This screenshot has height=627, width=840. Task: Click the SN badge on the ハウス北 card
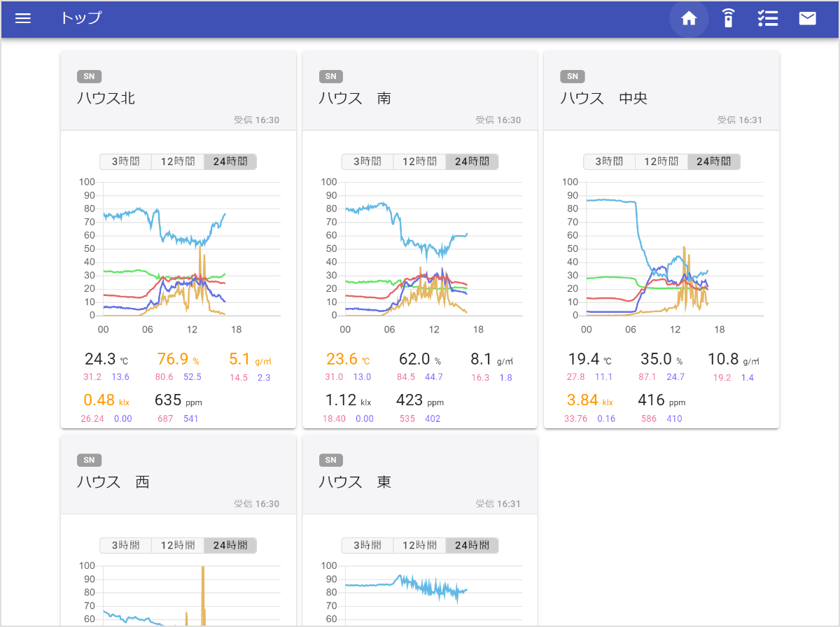[x=89, y=76]
